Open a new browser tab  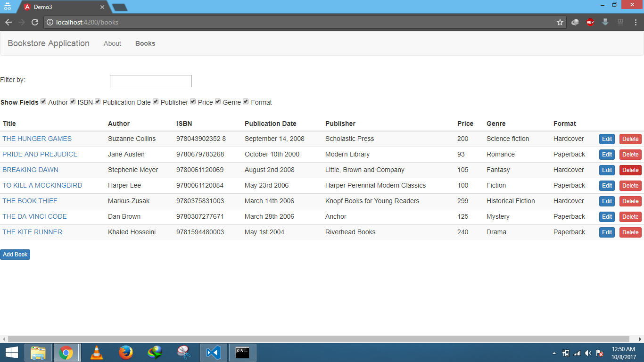click(x=119, y=7)
